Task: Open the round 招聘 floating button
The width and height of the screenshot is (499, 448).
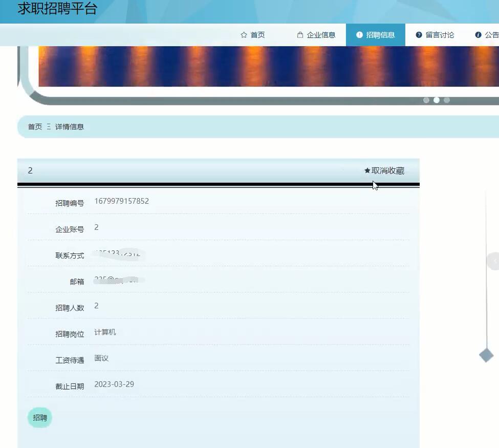Action: point(39,417)
